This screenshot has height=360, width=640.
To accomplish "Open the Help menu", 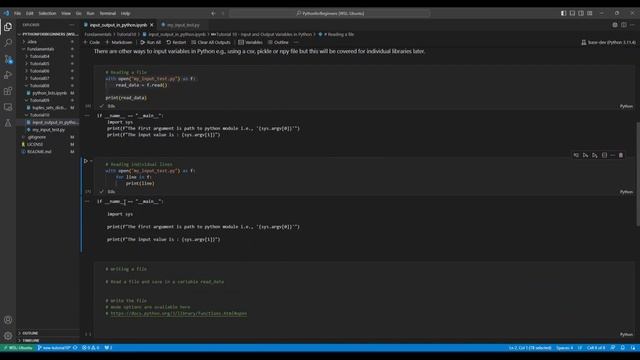I will (x=125, y=13).
